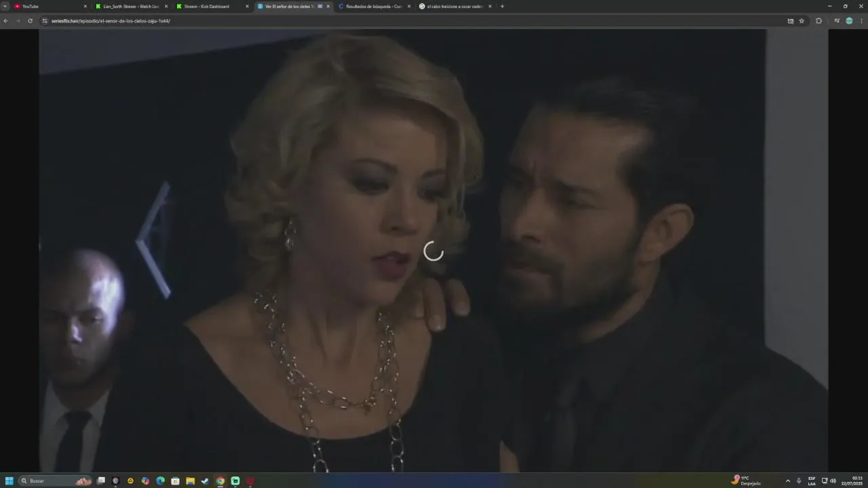Viewport: 868px width, 488px height.
Task: Open Task View on the taskbar
Action: pos(101,481)
